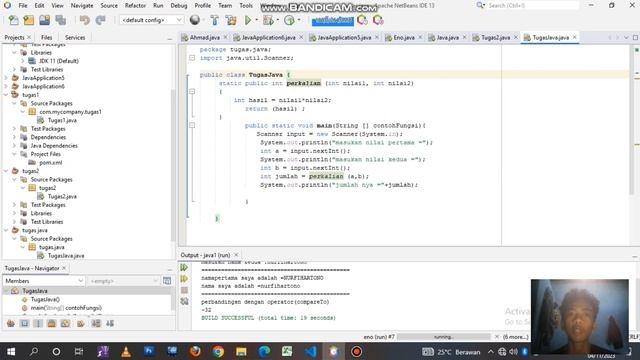Click the Search (Ctrl+I) field
The height and width of the screenshot is (360, 640).
pos(533,5)
